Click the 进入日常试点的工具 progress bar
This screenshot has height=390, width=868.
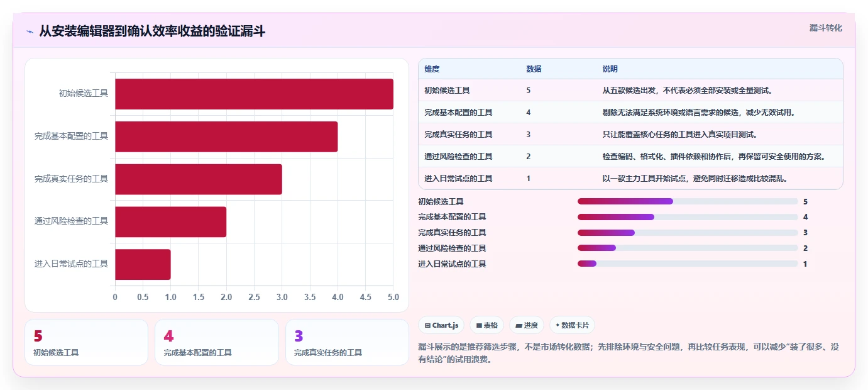pyautogui.click(x=688, y=264)
